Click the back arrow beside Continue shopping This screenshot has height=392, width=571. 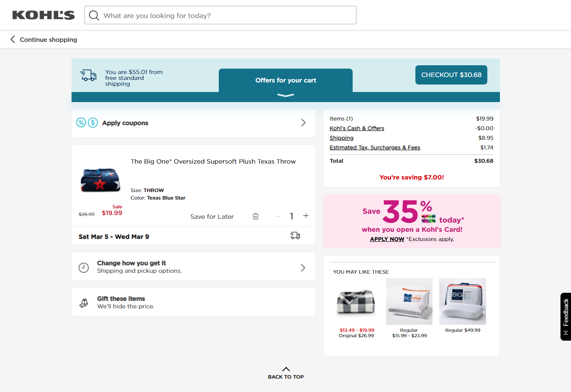(x=12, y=39)
